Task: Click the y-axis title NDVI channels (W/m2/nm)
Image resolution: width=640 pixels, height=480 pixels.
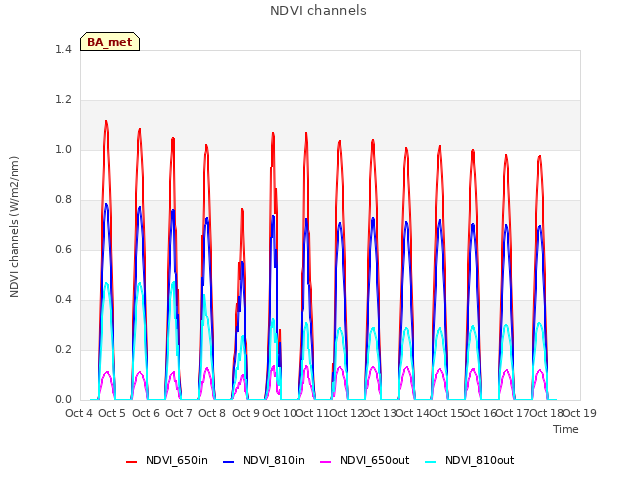Action: 14,227
